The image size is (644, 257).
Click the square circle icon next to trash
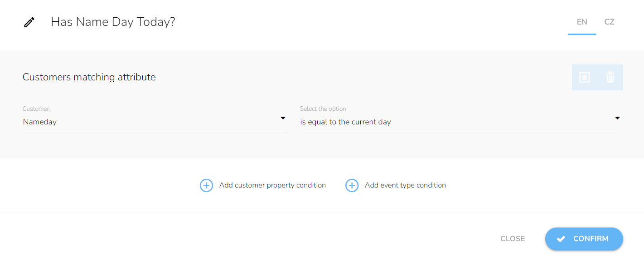[x=585, y=77]
